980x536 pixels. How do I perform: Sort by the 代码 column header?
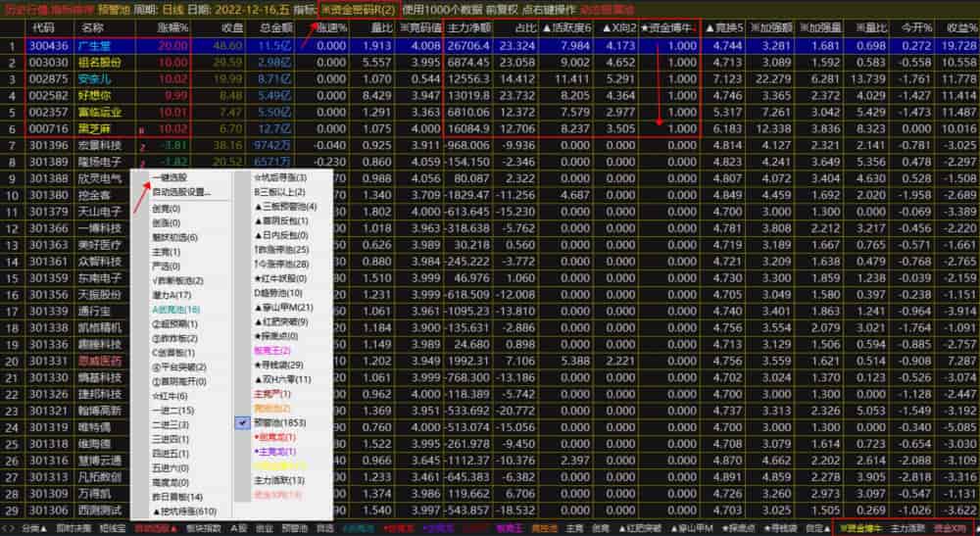[43, 28]
